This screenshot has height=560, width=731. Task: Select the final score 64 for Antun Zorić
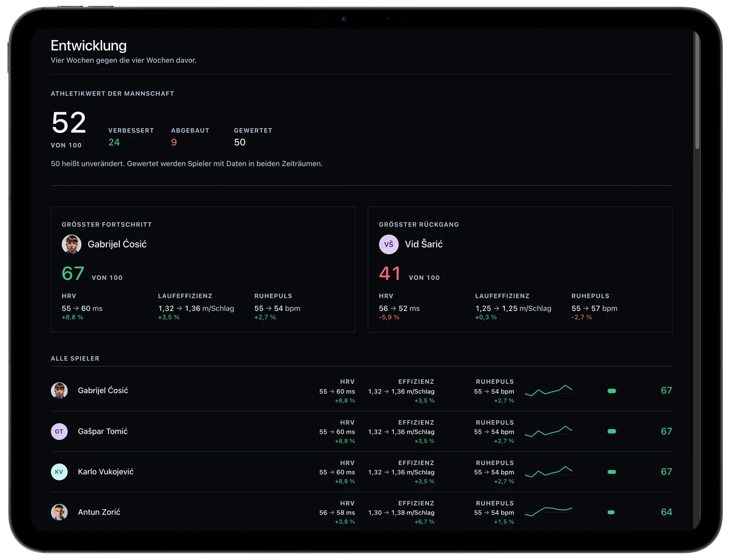(x=666, y=512)
